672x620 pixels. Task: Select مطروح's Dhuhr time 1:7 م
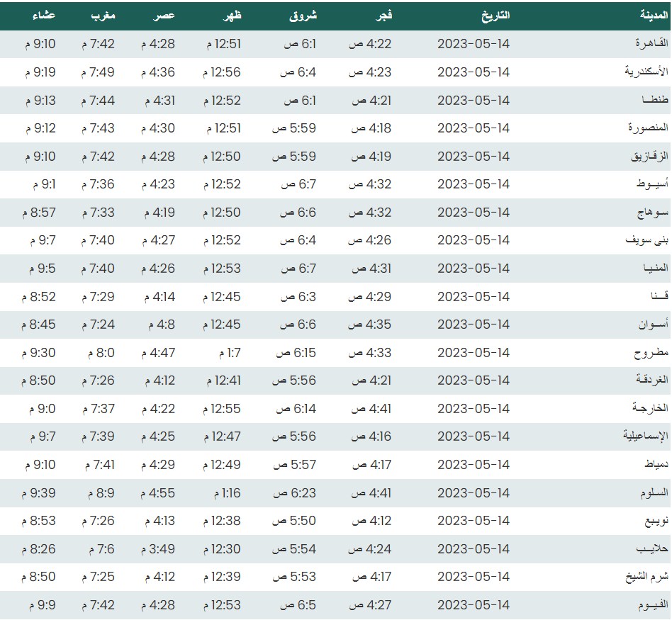point(227,353)
